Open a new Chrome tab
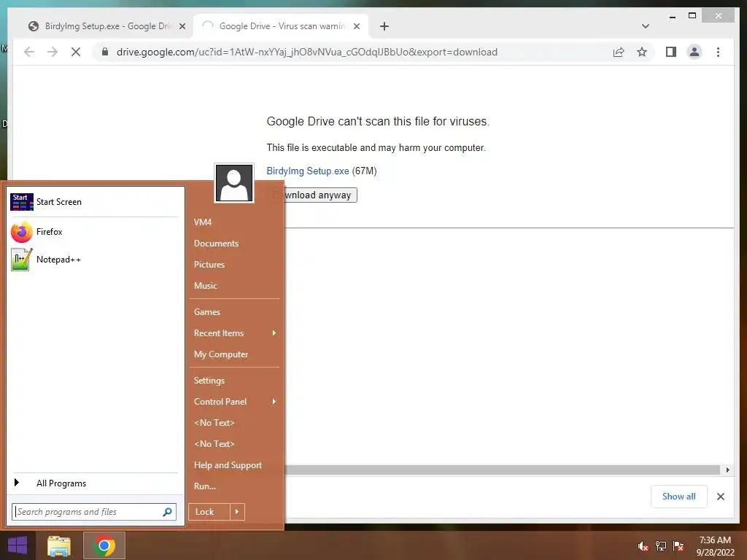This screenshot has height=560, width=747. (x=384, y=26)
